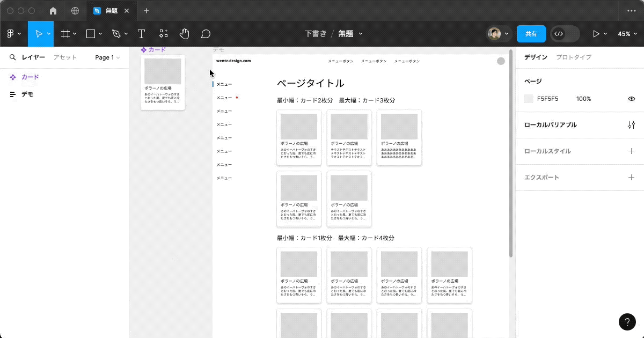The height and width of the screenshot is (338, 644).
Task: Open the F5F5F5 page color swatch
Action: click(x=528, y=99)
